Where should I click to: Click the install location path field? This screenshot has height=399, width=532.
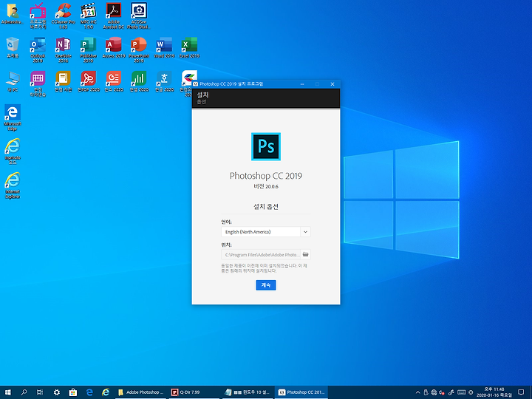[261, 254]
